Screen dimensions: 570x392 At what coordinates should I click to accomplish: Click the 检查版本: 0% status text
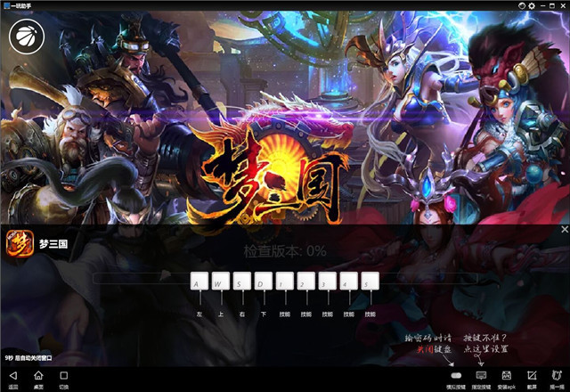click(285, 251)
